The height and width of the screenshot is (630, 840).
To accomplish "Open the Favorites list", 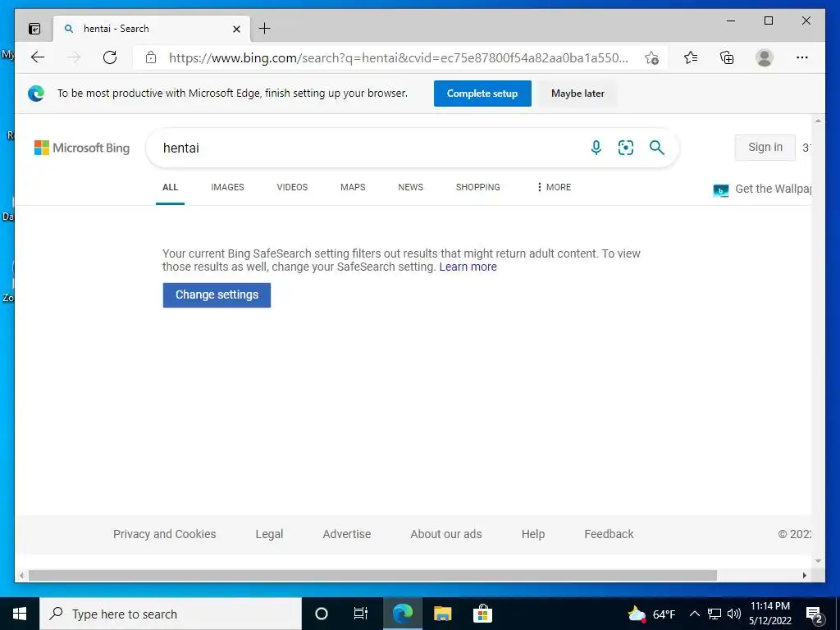I will [691, 57].
